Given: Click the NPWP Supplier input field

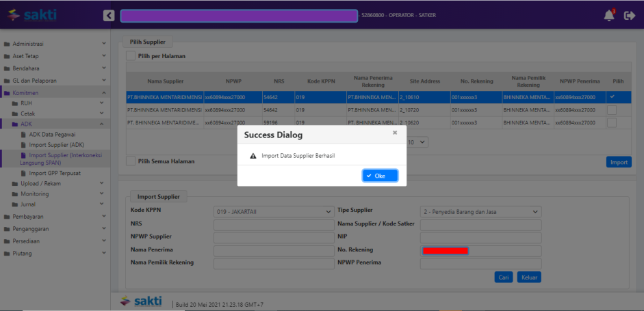Looking at the screenshot, I should (x=273, y=237).
